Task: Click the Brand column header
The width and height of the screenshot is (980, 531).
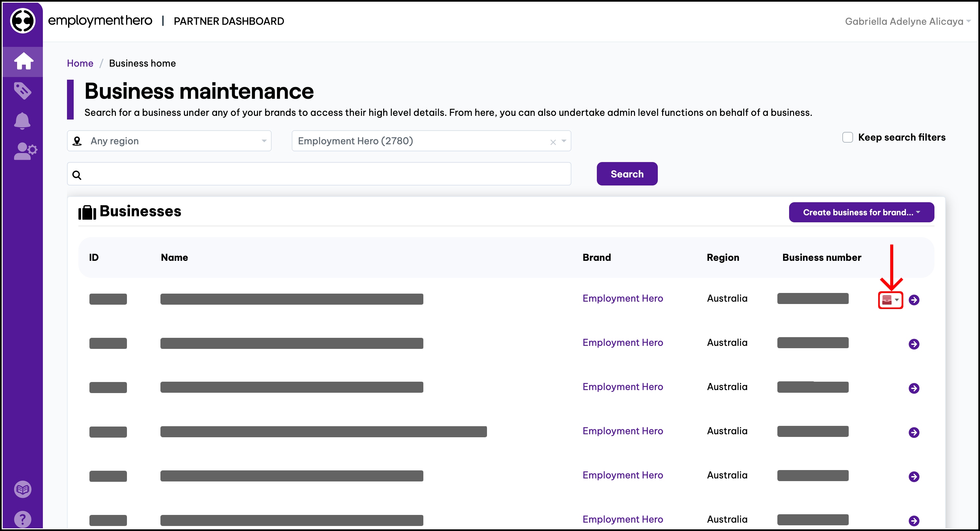Action: coord(597,257)
